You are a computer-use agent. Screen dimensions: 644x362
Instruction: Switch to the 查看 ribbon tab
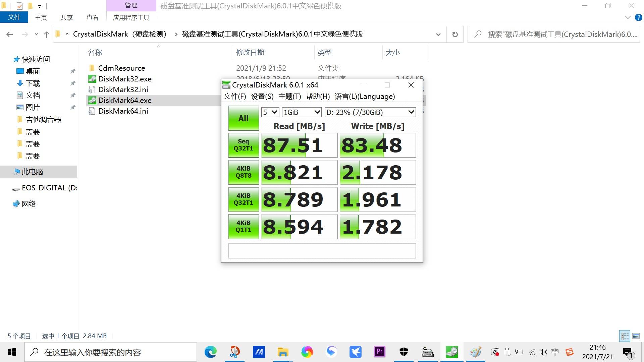92,17
